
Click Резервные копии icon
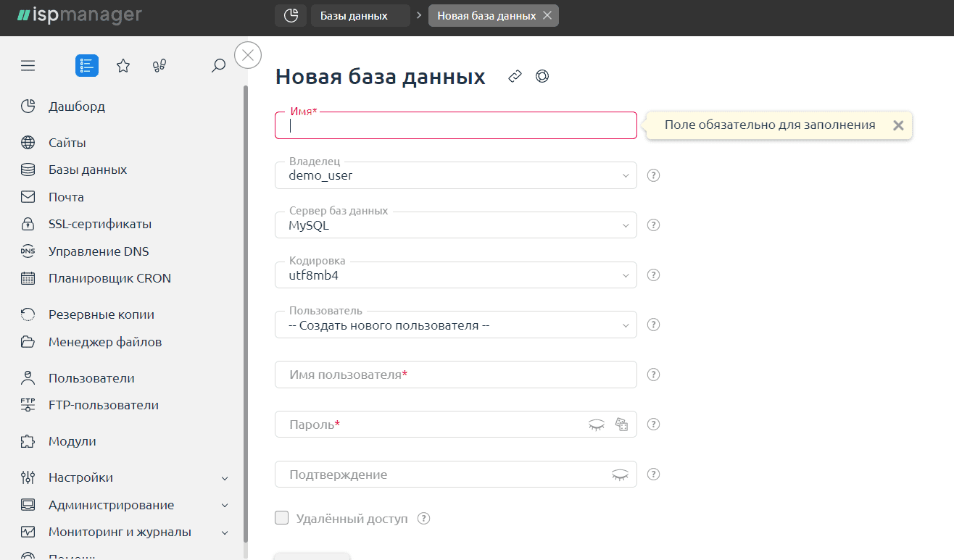[x=28, y=314]
